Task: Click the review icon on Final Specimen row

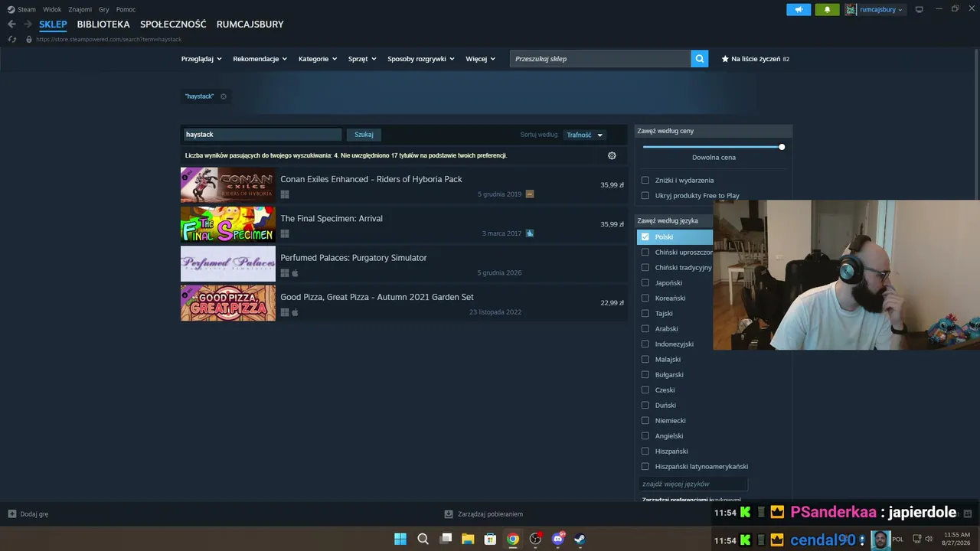Action: 530,233
